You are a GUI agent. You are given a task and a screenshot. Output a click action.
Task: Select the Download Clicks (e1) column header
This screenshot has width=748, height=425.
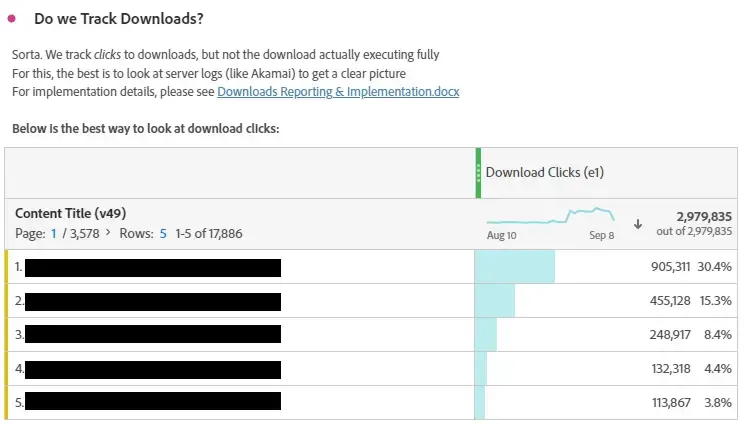pyautogui.click(x=545, y=172)
